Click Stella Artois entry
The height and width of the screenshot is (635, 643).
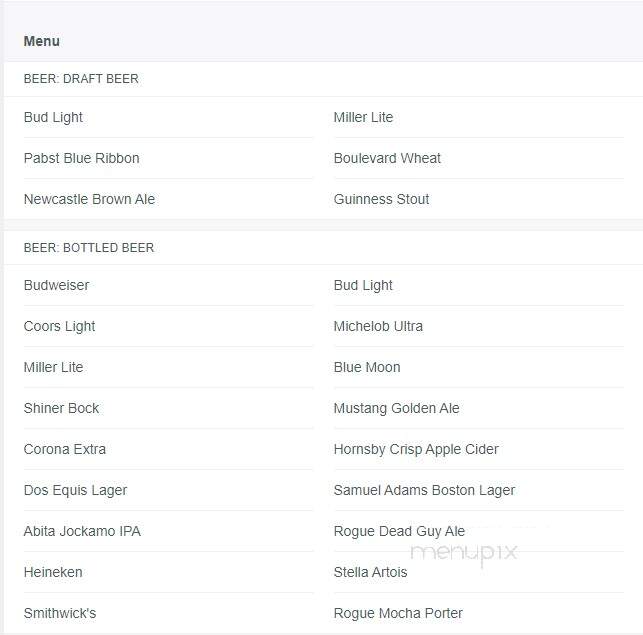click(x=370, y=572)
